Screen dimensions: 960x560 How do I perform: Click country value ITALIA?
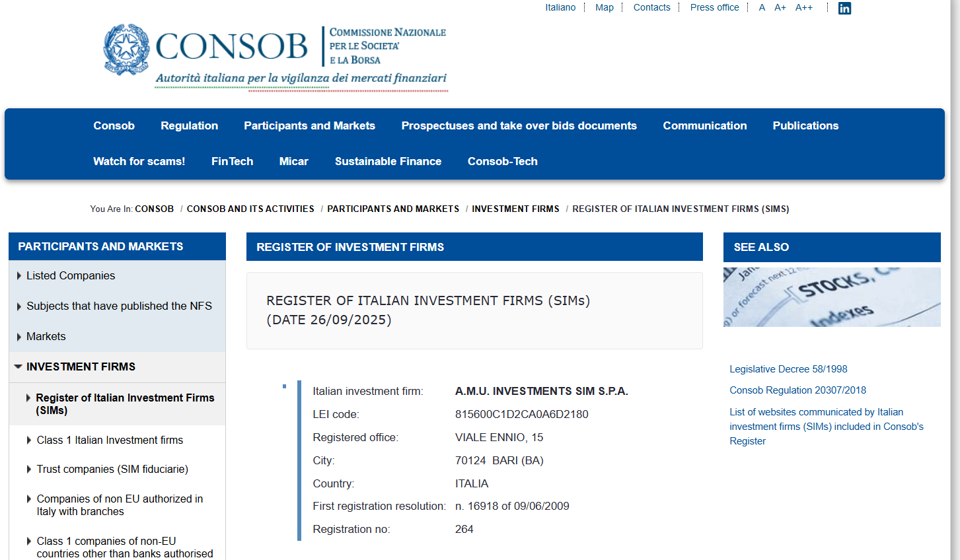pyautogui.click(x=472, y=483)
